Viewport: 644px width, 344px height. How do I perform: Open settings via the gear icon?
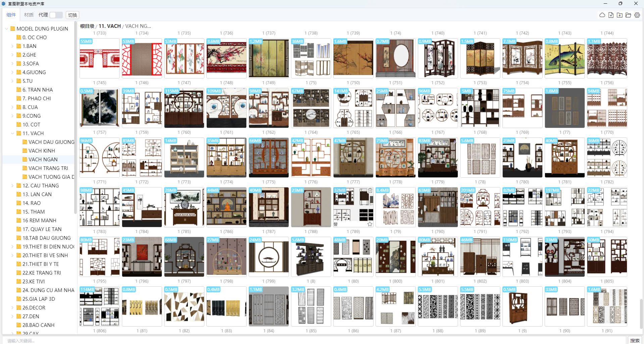(637, 15)
